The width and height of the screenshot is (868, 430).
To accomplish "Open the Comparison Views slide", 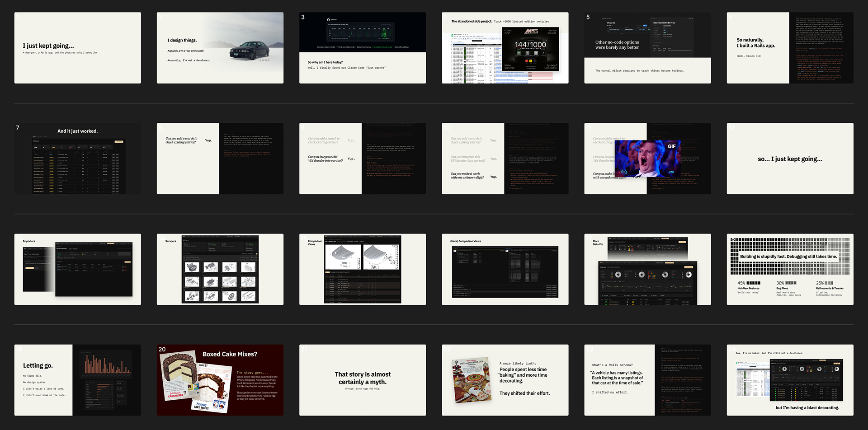I will click(363, 269).
